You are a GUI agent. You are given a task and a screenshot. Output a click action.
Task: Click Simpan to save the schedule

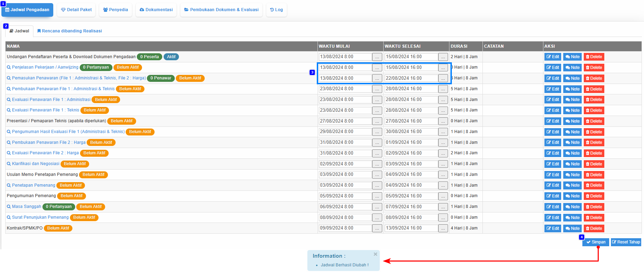(596, 242)
